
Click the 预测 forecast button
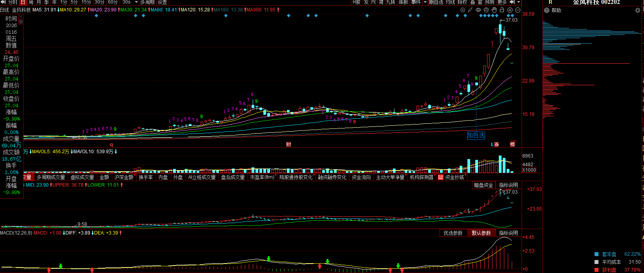489,2
